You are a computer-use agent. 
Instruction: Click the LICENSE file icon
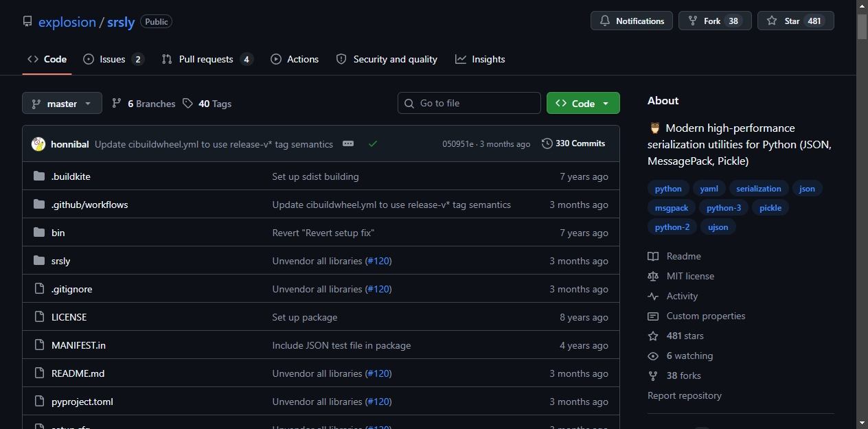pos(39,317)
